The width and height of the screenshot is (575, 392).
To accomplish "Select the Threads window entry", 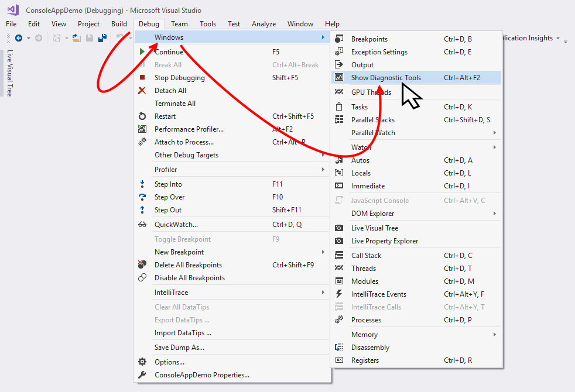I will point(416,268).
